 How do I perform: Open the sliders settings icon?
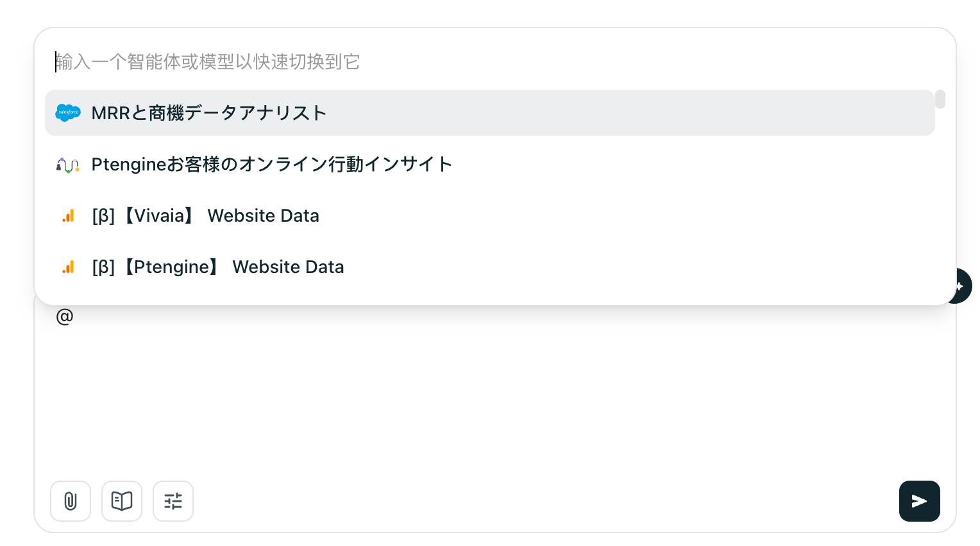(x=173, y=501)
